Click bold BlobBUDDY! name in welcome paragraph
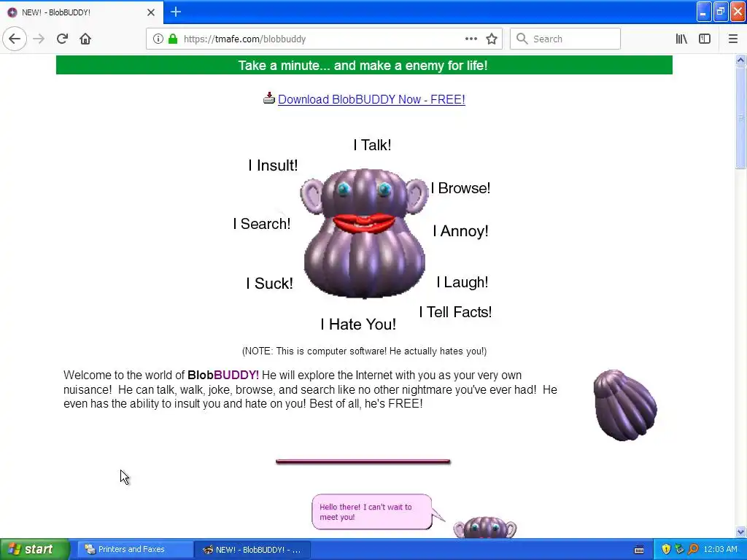 223,376
